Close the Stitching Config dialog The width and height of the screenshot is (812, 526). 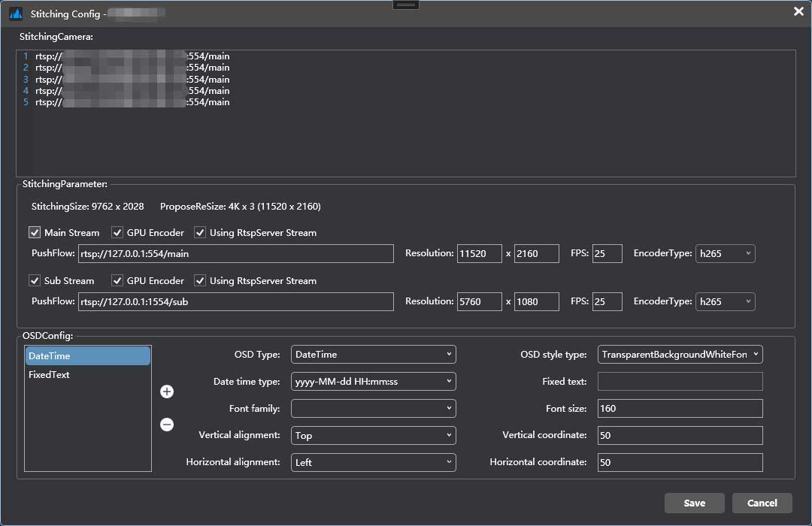click(x=798, y=11)
